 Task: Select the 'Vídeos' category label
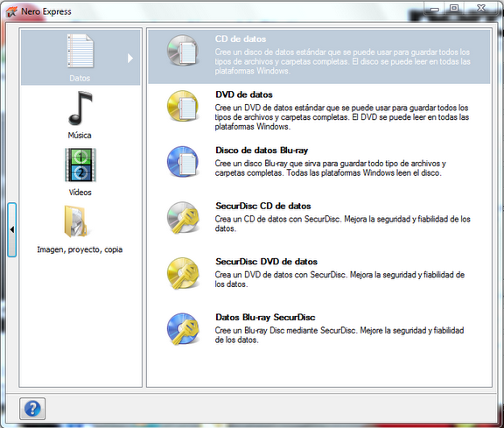pyautogui.click(x=80, y=193)
